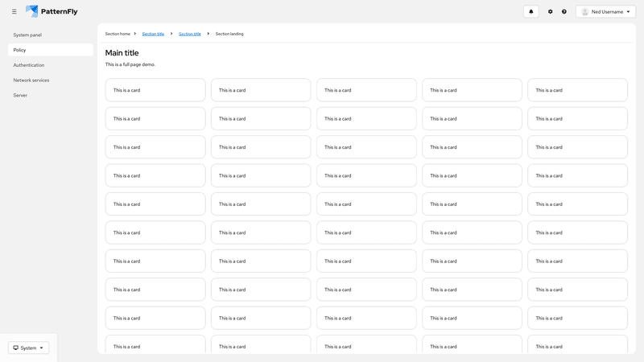Click the middle card in the second row
Screen dimensions: 644x362
tap(366, 118)
